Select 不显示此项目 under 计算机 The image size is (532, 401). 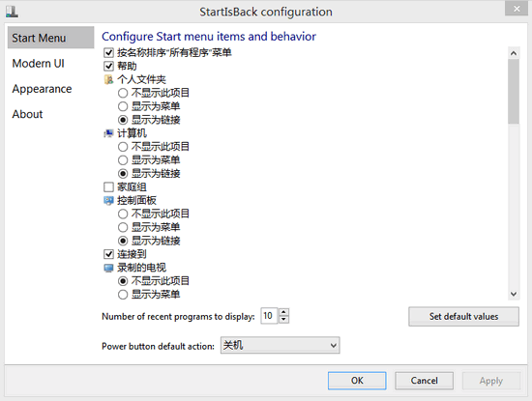point(123,147)
